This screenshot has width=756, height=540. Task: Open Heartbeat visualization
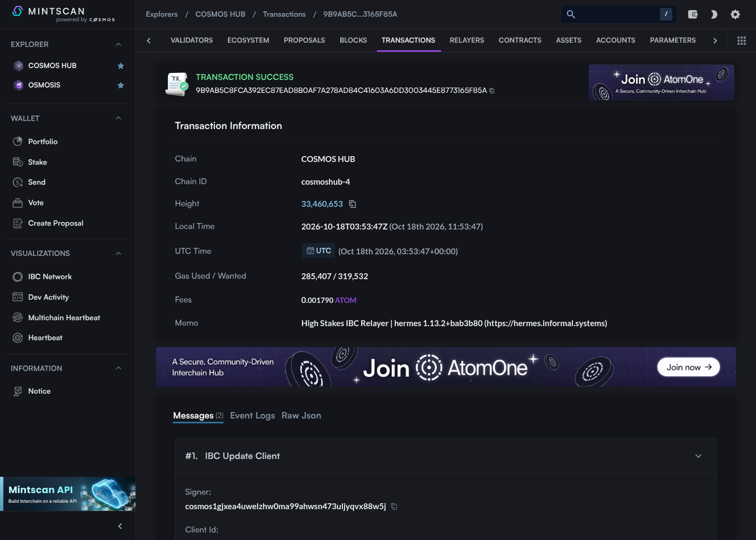click(x=45, y=338)
